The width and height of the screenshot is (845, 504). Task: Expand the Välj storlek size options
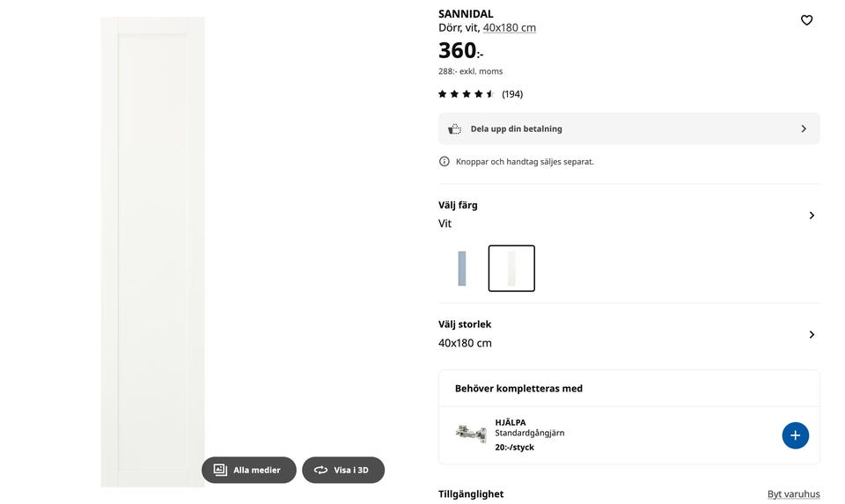(x=811, y=334)
